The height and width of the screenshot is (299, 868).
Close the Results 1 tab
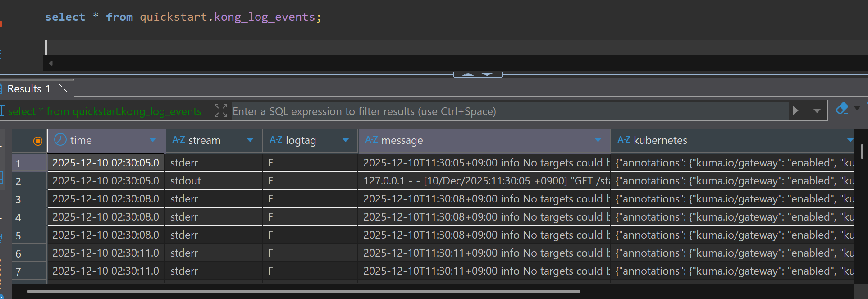64,88
